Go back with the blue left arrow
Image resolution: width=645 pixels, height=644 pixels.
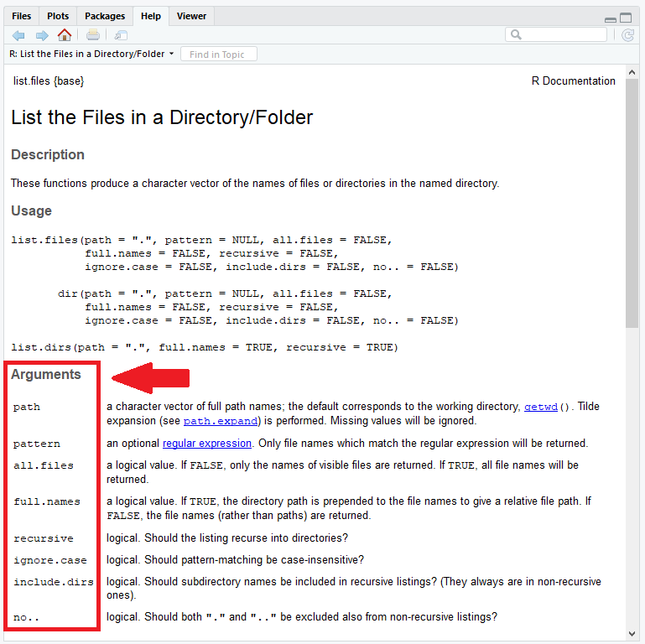pos(18,35)
